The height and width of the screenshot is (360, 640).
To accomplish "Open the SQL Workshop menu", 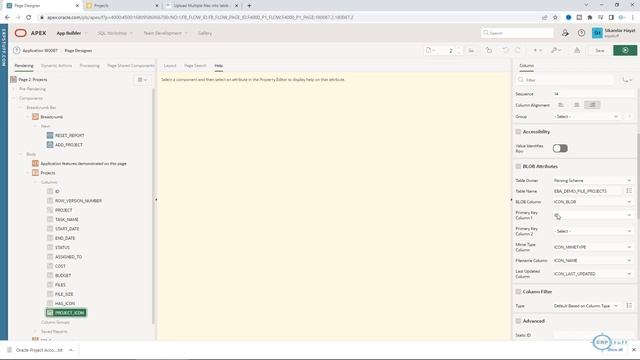I will point(115,33).
